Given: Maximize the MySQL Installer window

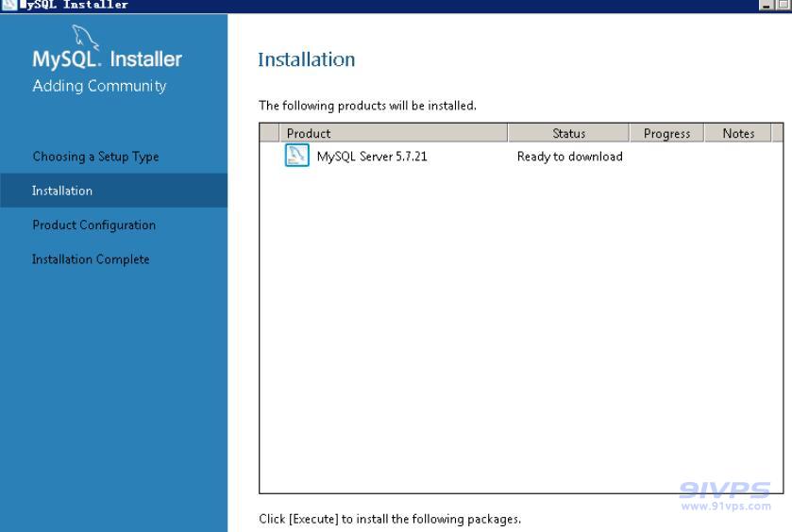Looking at the screenshot, I should click(x=784, y=5).
